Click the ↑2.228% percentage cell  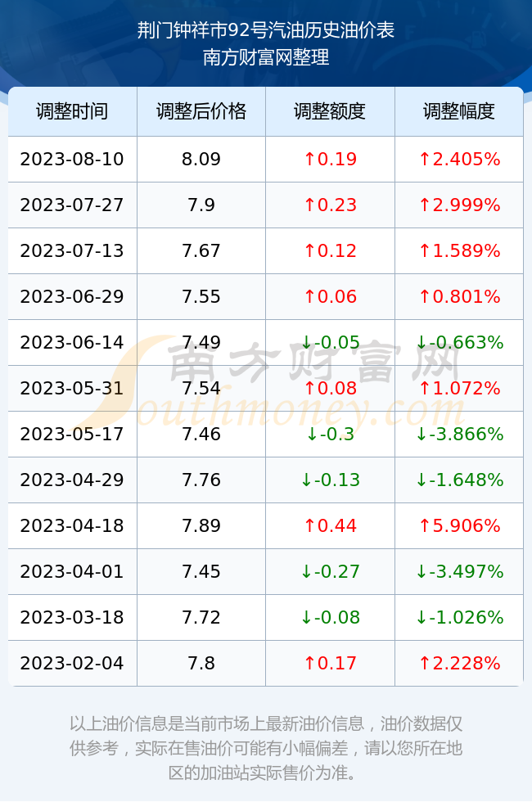click(x=459, y=663)
